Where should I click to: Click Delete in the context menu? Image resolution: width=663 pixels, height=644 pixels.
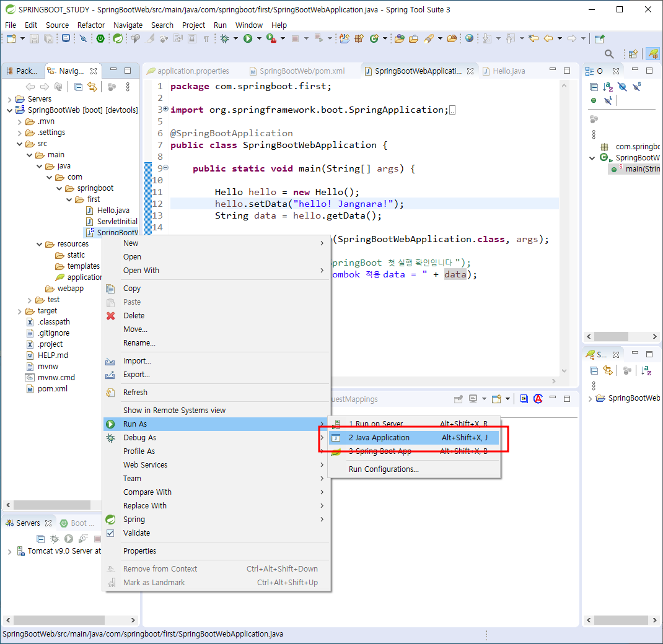tap(217, 316)
